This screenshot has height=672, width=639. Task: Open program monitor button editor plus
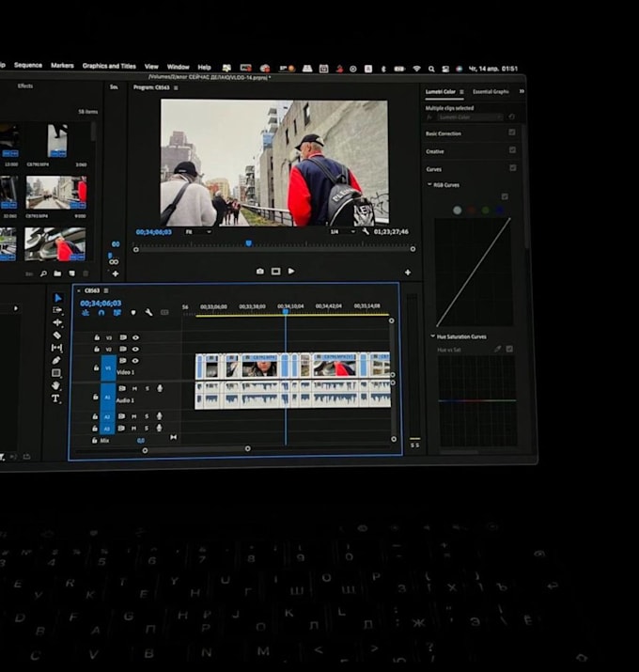(408, 273)
